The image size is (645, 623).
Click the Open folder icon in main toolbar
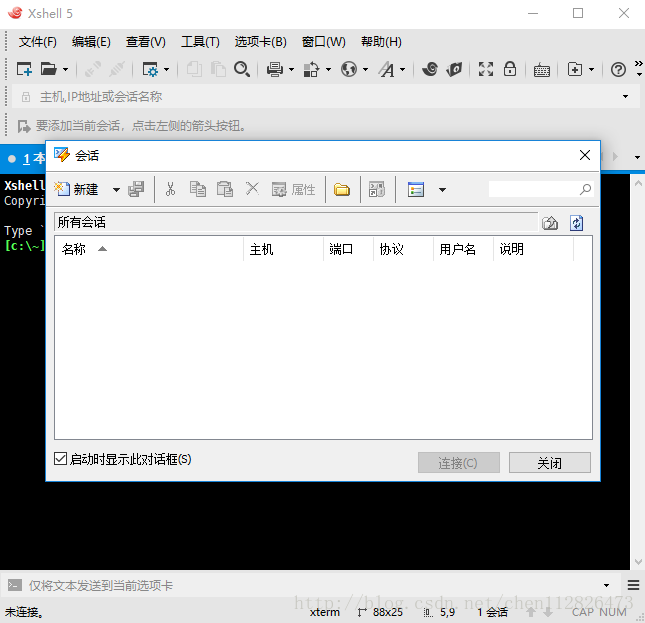point(49,69)
